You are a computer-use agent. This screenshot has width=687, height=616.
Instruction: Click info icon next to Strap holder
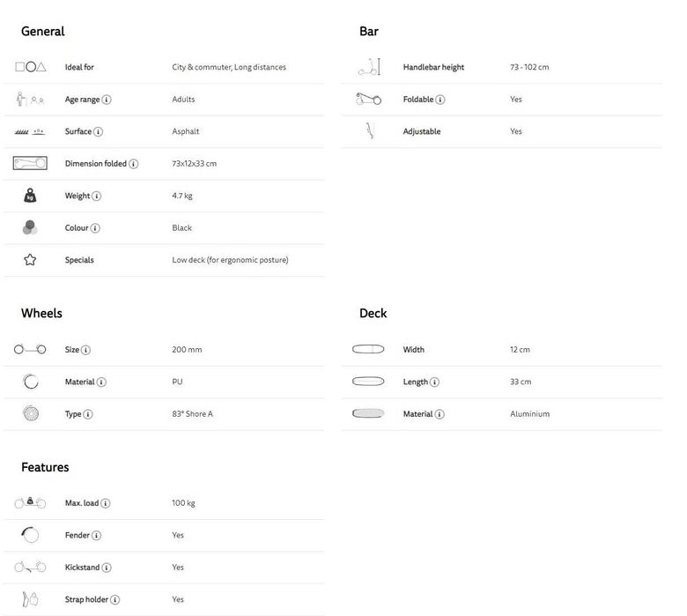[x=115, y=600]
